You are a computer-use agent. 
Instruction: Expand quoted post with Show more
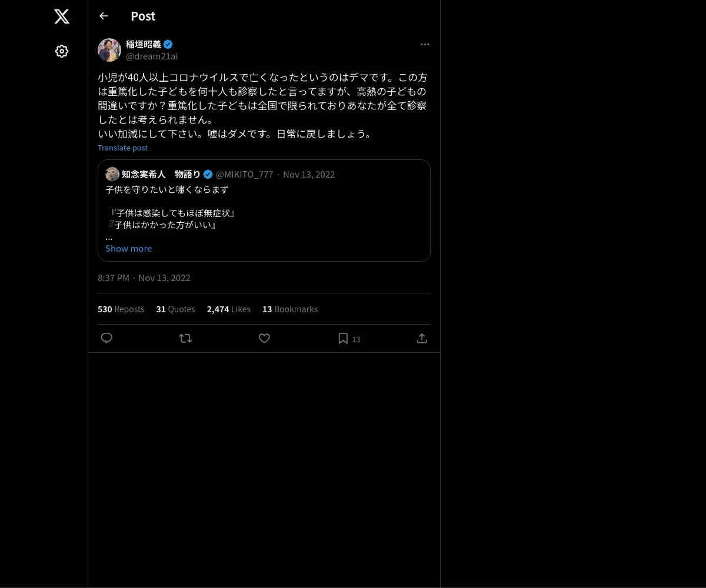pyautogui.click(x=128, y=248)
